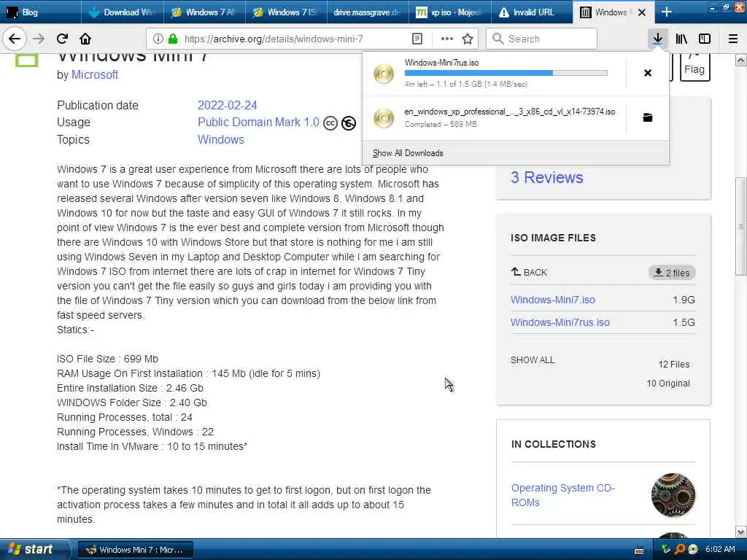Image resolution: width=747 pixels, height=560 pixels.
Task: Collapse ISO image files with BACK
Action: point(529,273)
